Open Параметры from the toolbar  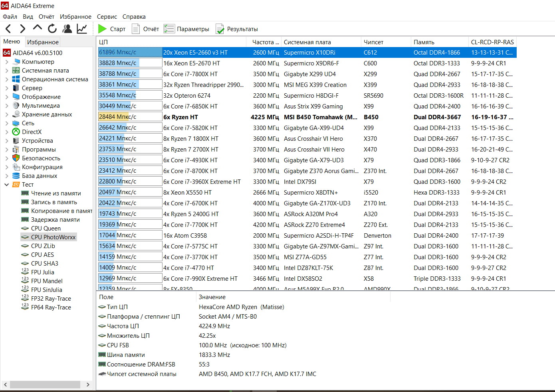point(186,29)
